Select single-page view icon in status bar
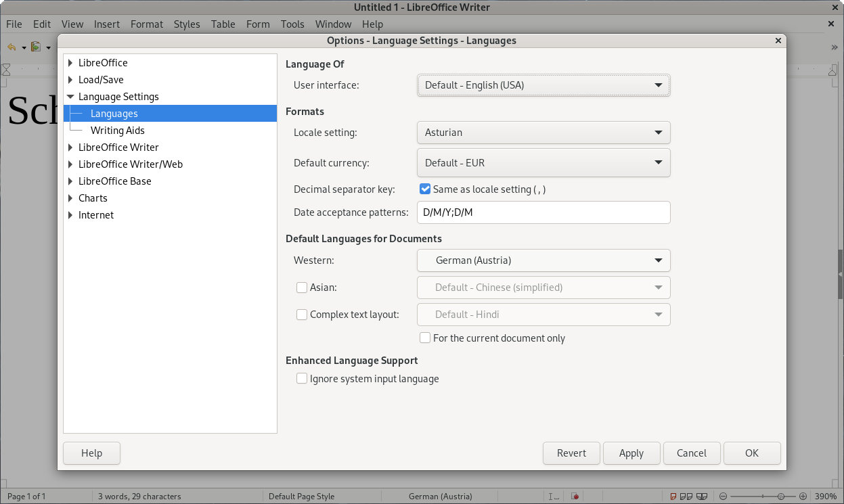 (673, 497)
